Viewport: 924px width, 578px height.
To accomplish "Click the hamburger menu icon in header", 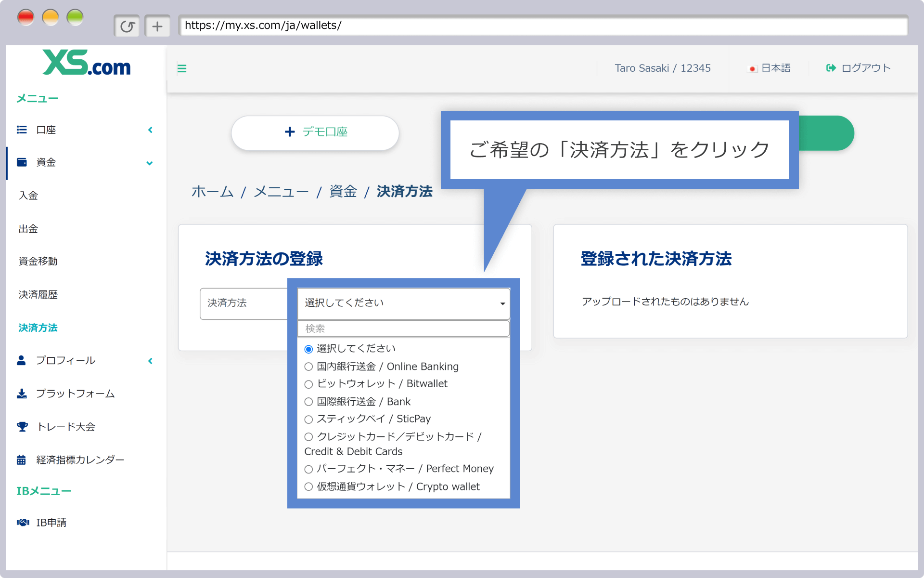I will point(182,68).
